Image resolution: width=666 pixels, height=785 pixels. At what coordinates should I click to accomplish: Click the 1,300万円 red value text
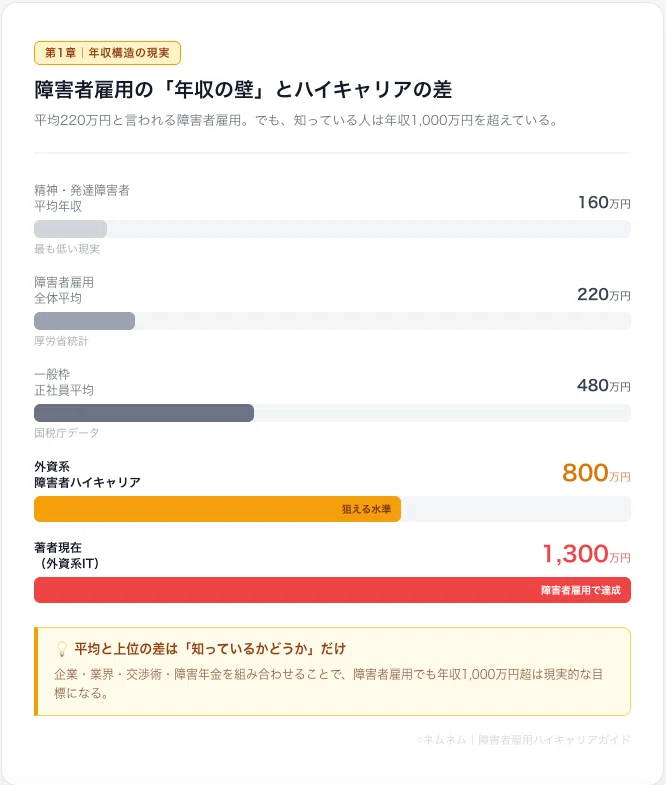click(x=586, y=554)
